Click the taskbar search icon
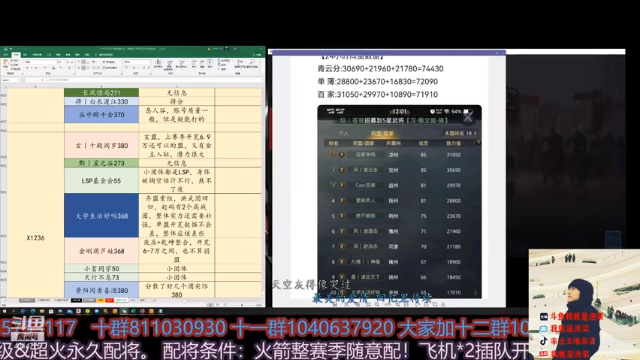The width and height of the screenshot is (640, 360). coord(13,311)
